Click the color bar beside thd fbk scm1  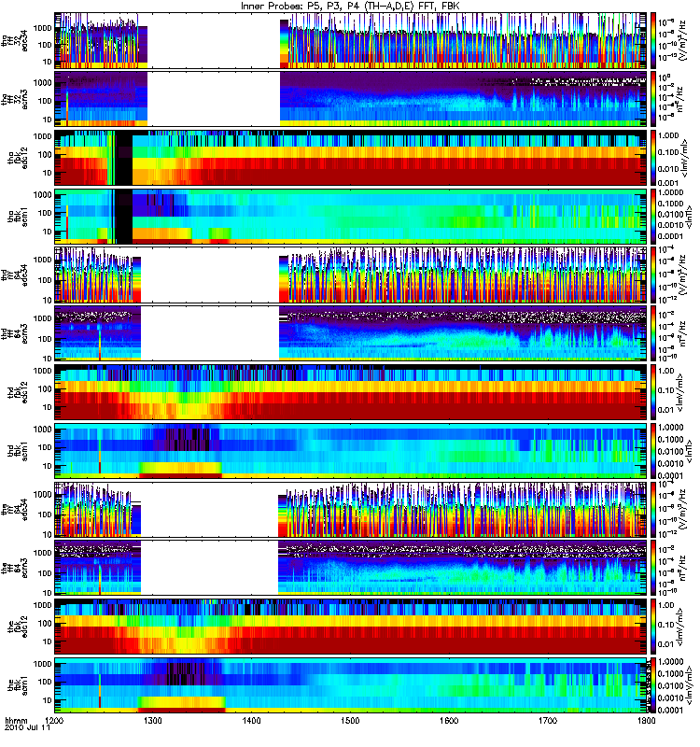pyautogui.click(x=653, y=451)
